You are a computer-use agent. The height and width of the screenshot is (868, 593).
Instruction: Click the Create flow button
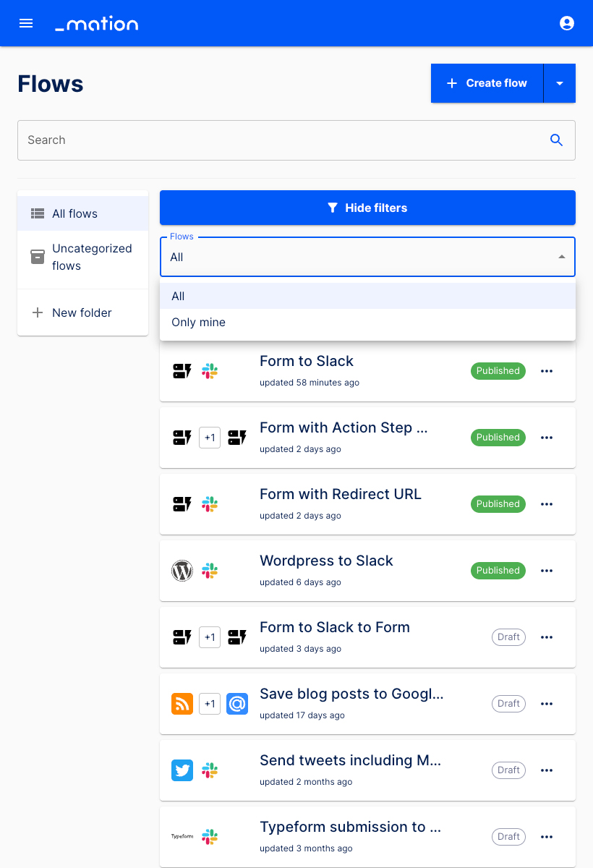487,83
